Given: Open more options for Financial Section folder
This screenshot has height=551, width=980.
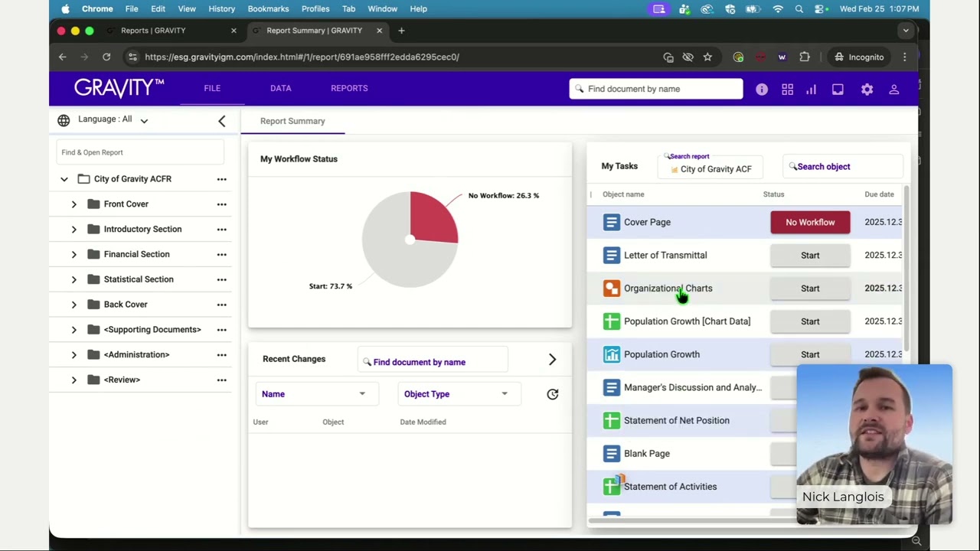Looking at the screenshot, I should (221, 254).
